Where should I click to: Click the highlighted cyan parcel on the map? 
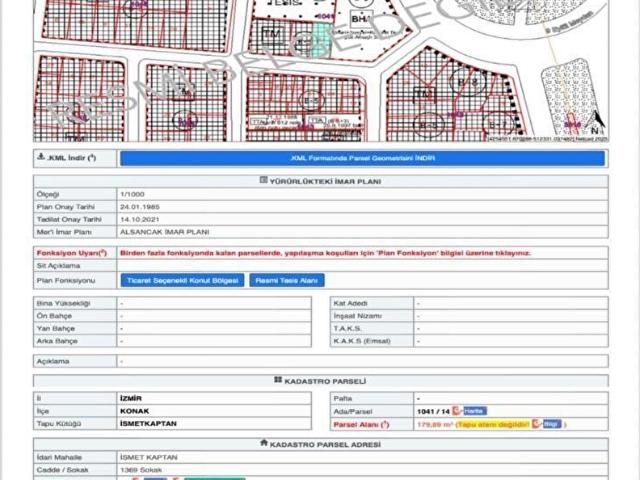321,40
